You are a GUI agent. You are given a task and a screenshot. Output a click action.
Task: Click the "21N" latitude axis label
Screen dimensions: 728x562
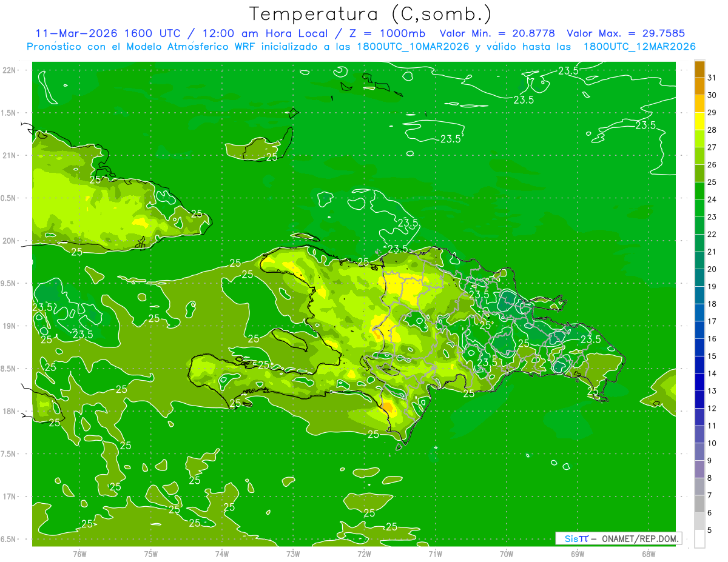9,156
